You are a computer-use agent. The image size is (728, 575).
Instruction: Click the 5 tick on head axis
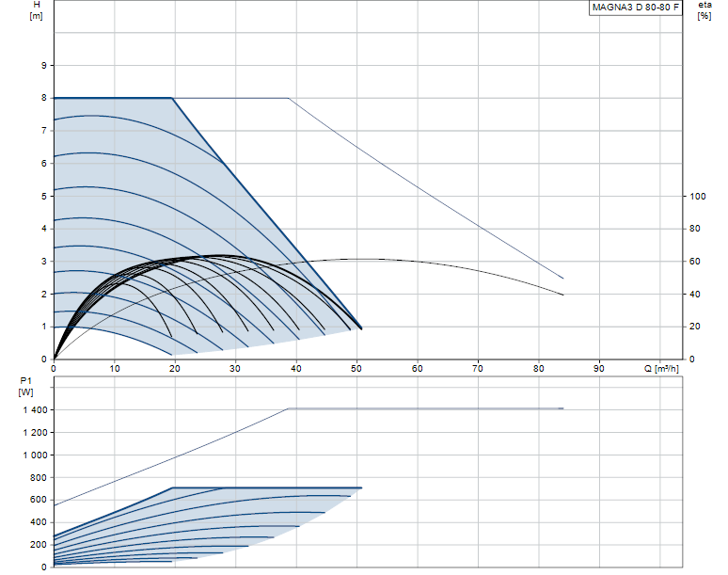[x=43, y=196]
